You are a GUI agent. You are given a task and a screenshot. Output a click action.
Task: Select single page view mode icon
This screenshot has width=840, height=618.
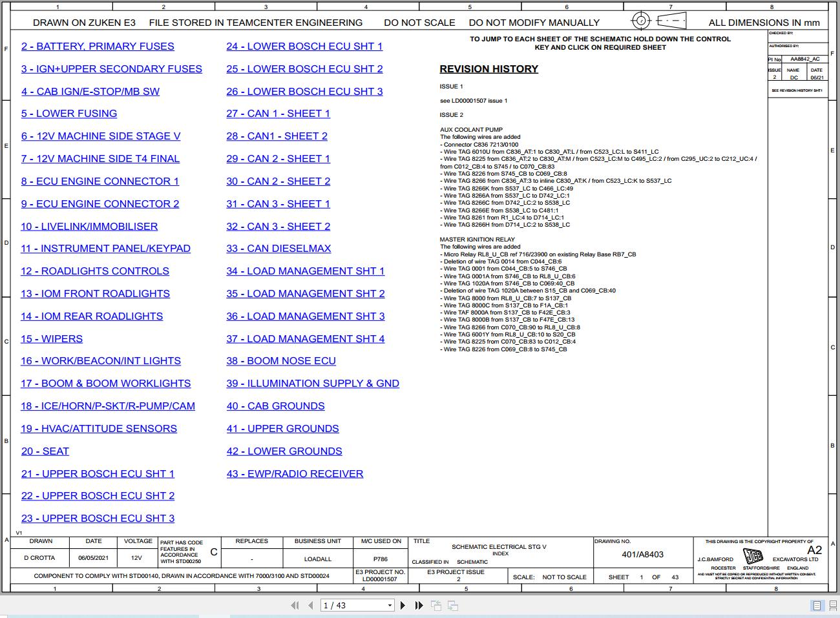click(x=817, y=605)
